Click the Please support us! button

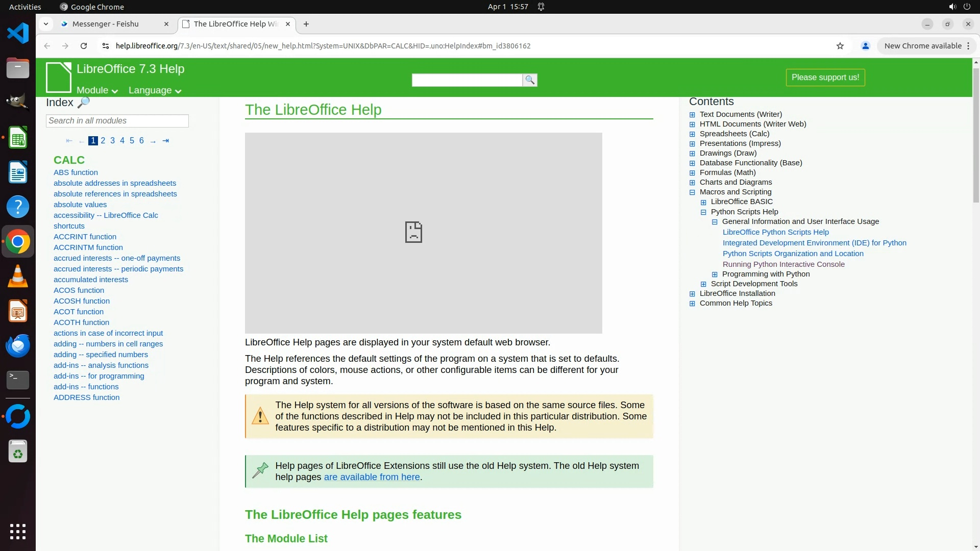click(x=825, y=78)
